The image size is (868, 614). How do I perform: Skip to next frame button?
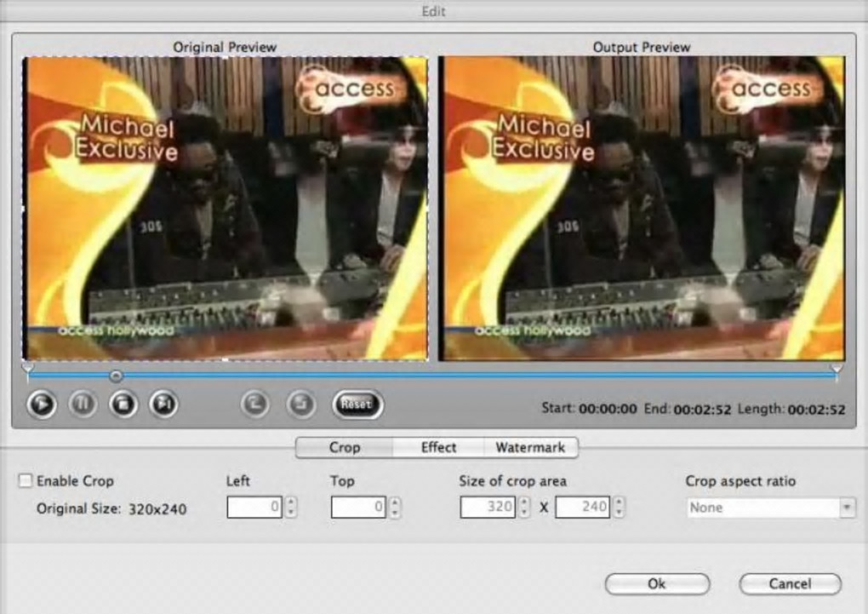164,404
